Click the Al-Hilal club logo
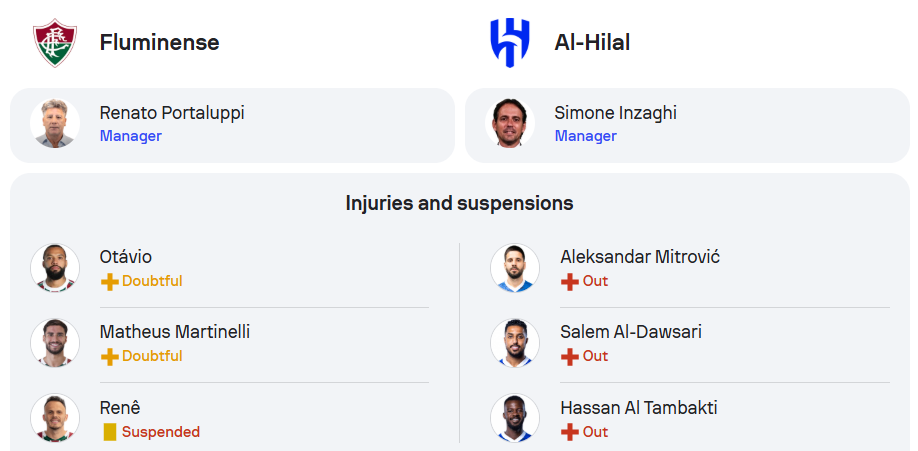918x451 pixels. [x=509, y=43]
